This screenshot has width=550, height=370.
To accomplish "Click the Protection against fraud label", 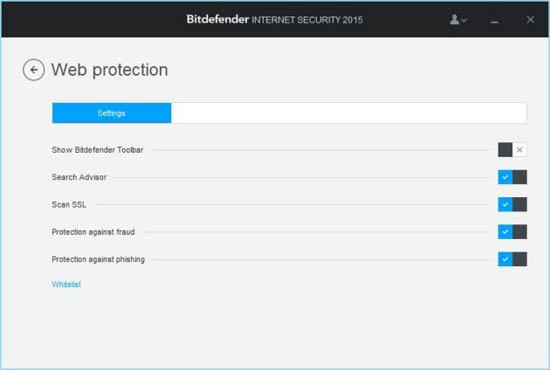I will 93,232.
